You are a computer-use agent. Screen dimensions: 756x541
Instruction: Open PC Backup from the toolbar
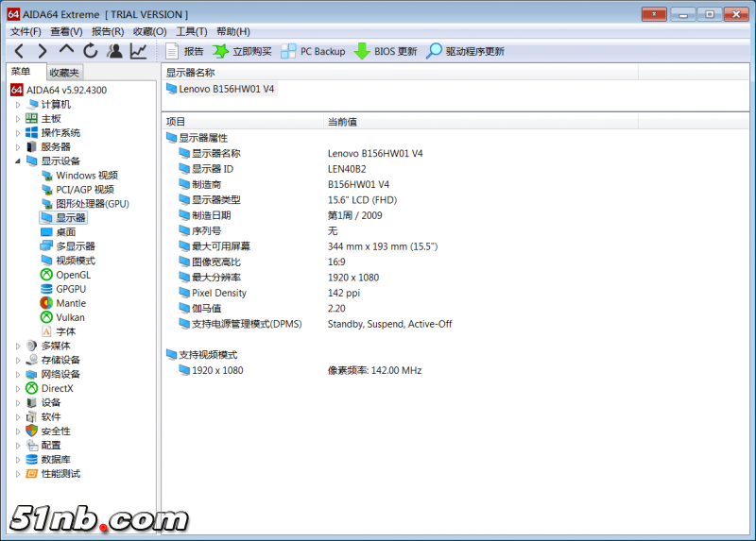click(313, 51)
